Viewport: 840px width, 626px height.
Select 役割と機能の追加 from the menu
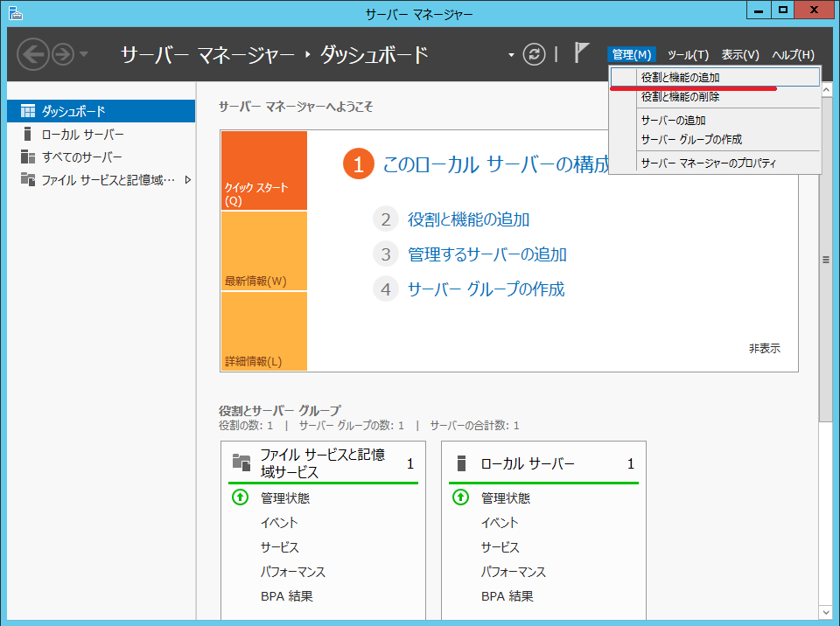click(x=680, y=78)
